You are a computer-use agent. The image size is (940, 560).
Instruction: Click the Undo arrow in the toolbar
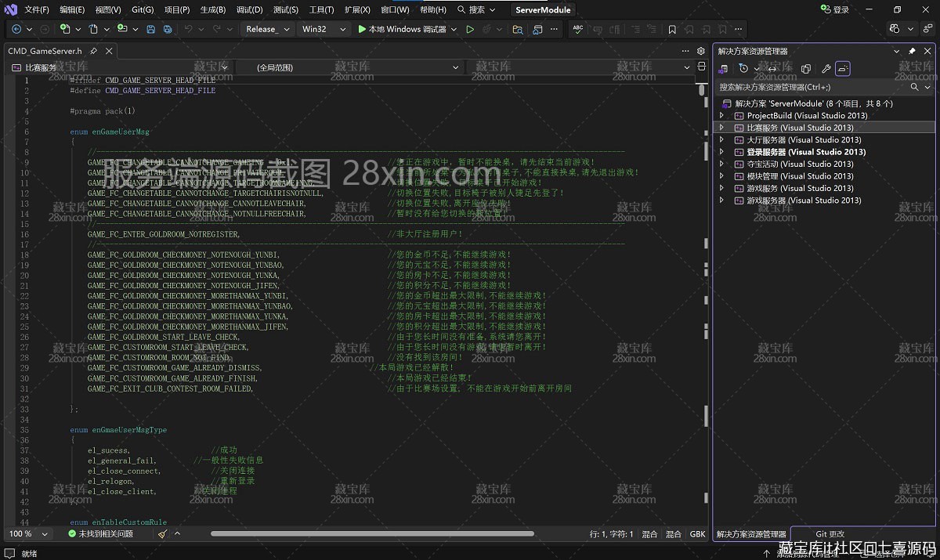[x=189, y=29]
